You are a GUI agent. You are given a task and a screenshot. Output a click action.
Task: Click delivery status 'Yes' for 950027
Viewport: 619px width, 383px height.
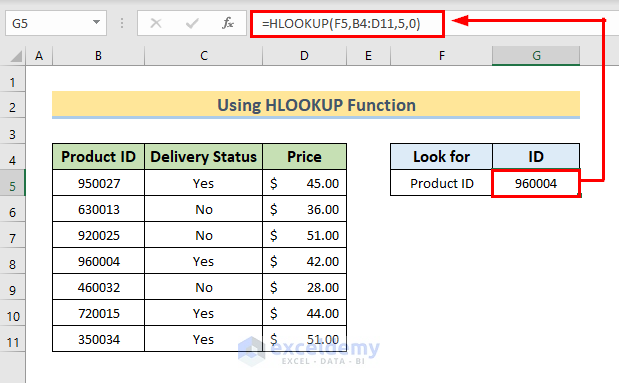tap(204, 183)
